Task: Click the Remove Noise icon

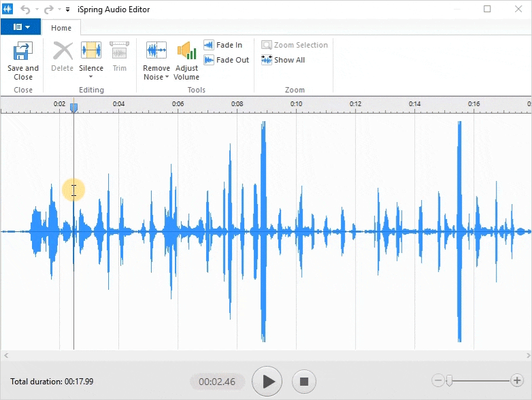Action: point(156,51)
